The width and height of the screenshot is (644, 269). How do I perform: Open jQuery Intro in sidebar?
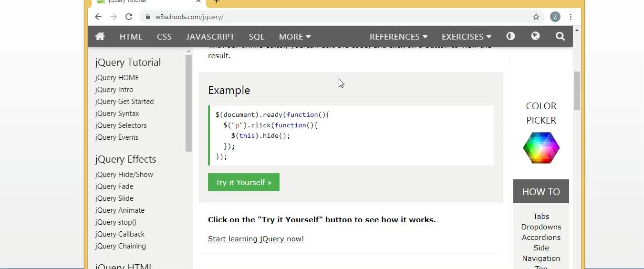point(114,89)
